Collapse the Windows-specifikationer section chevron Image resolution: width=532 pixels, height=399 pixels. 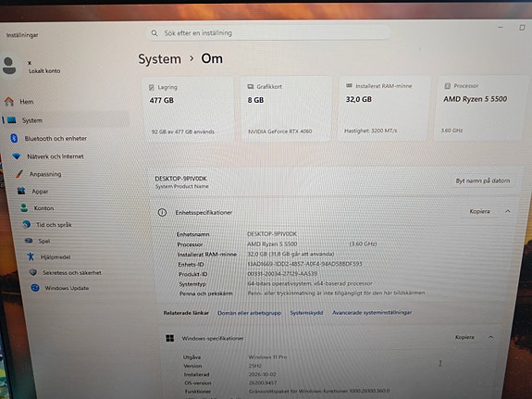pyautogui.click(x=490, y=337)
